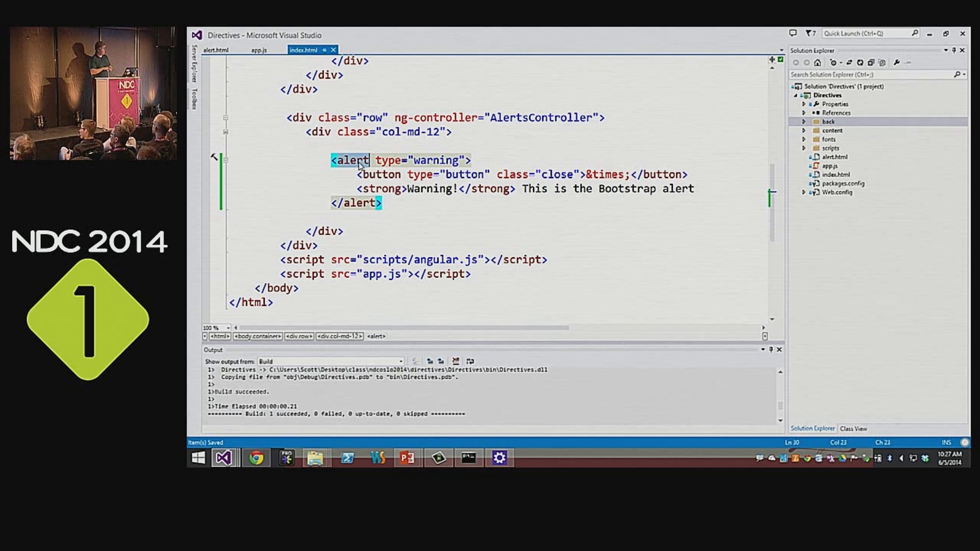Click the Quick Launch search box
The width and height of the screenshot is (980, 551).
pos(871,33)
